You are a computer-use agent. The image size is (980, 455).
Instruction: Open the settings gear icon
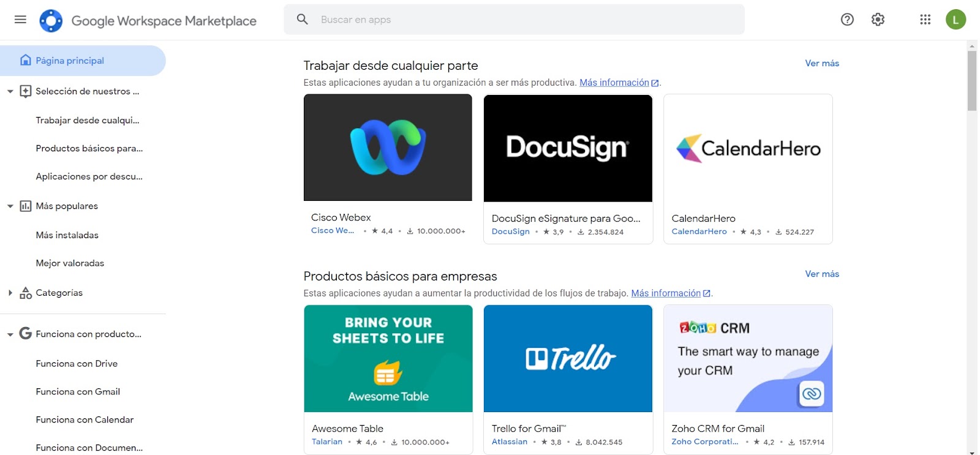(878, 20)
